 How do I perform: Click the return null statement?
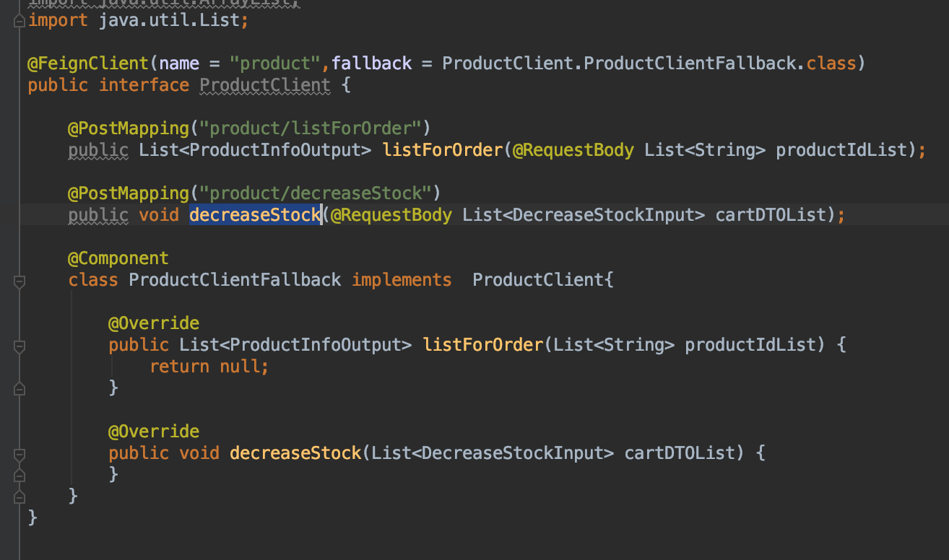[x=209, y=367]
